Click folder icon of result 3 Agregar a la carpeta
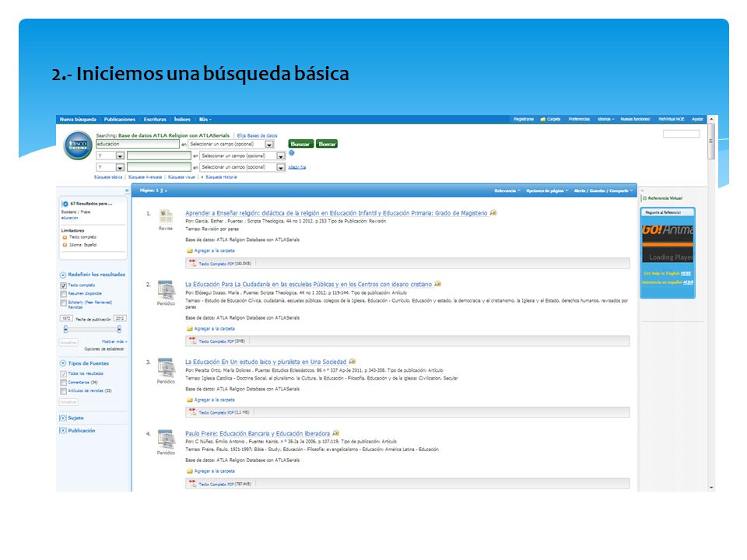 (x=190, y=400)
